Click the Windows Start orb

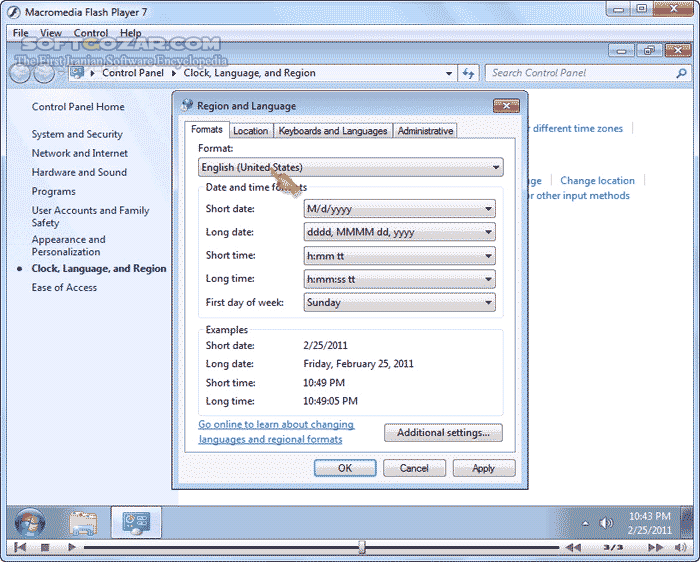coord(28,521)
